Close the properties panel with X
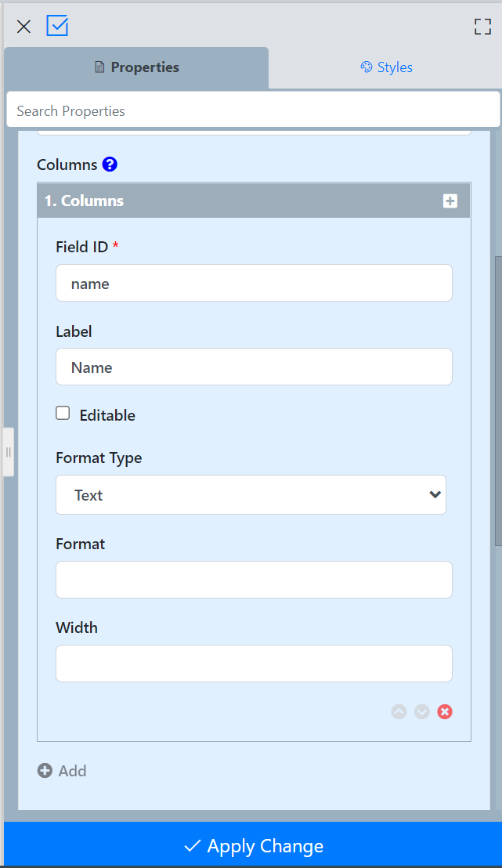Viewport: 502px width, 868px height. 23,27
